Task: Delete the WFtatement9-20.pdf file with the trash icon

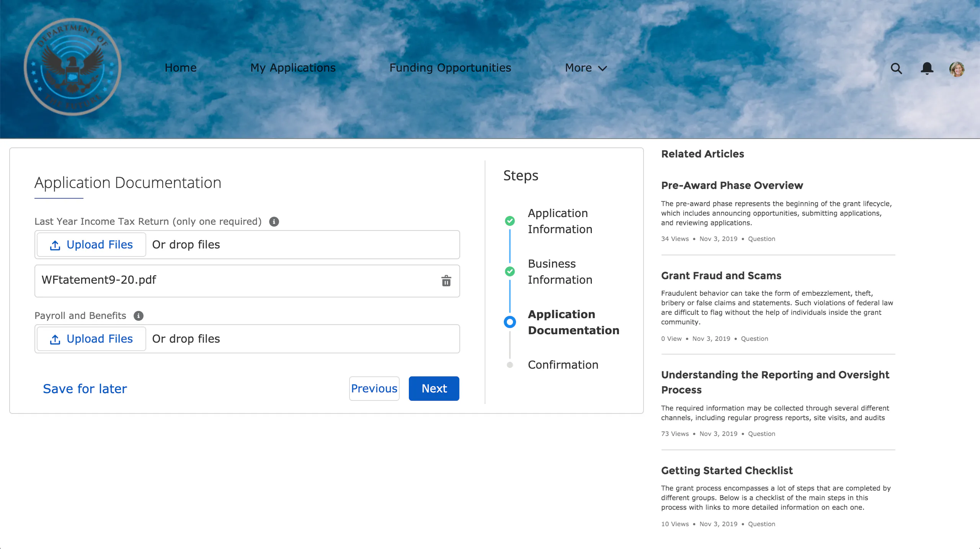Action: (446, 281)
